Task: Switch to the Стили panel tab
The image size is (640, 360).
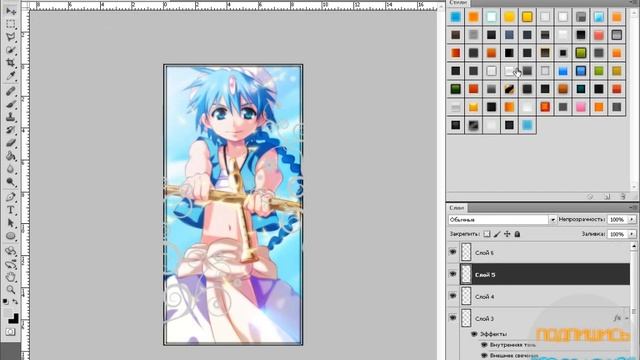Action: (458, 2)
